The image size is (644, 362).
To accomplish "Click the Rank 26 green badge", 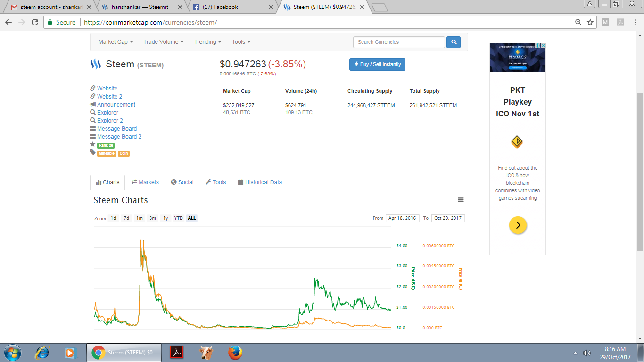I will click(106, 146).
